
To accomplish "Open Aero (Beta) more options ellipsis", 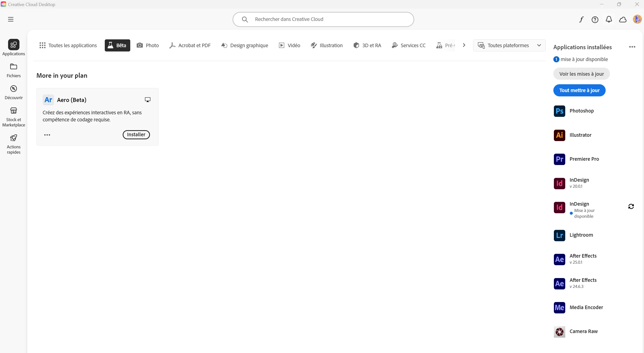I will [x=47, y=135].
